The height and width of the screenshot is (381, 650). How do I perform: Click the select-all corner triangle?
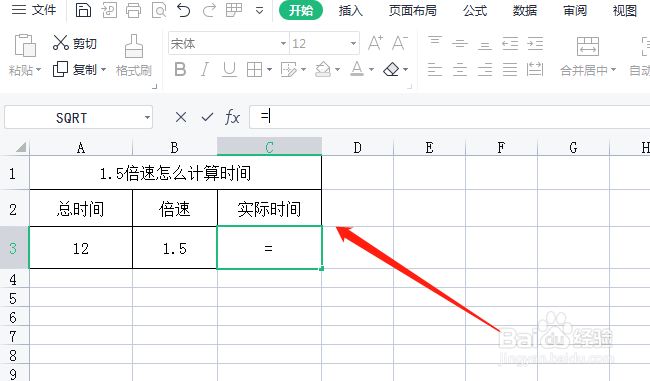(21, 147)
